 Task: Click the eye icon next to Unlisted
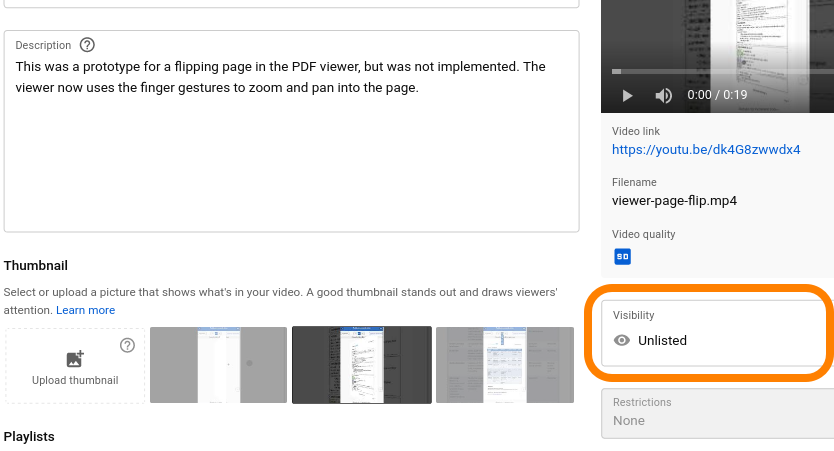point(622,340)
